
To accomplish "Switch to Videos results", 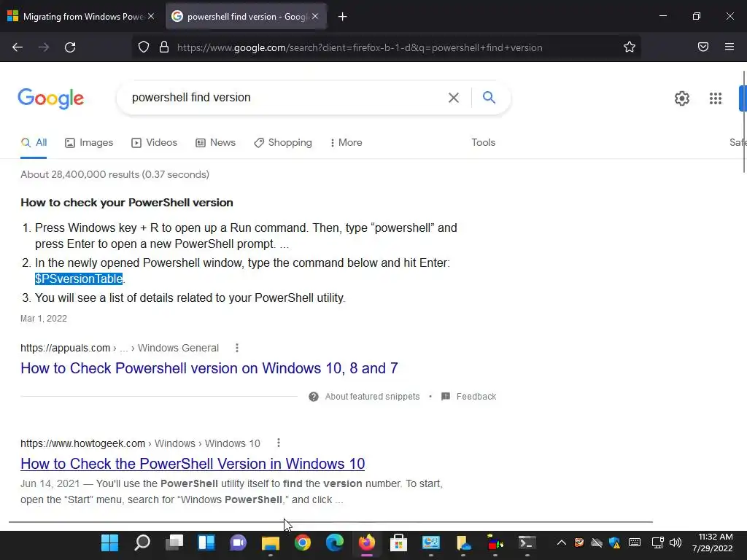I will [x=155, y=142].
